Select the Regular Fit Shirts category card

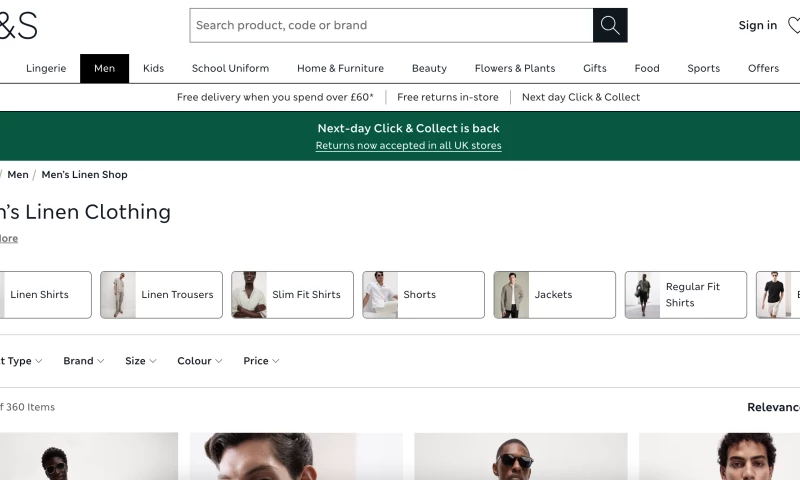click(686, 295)
